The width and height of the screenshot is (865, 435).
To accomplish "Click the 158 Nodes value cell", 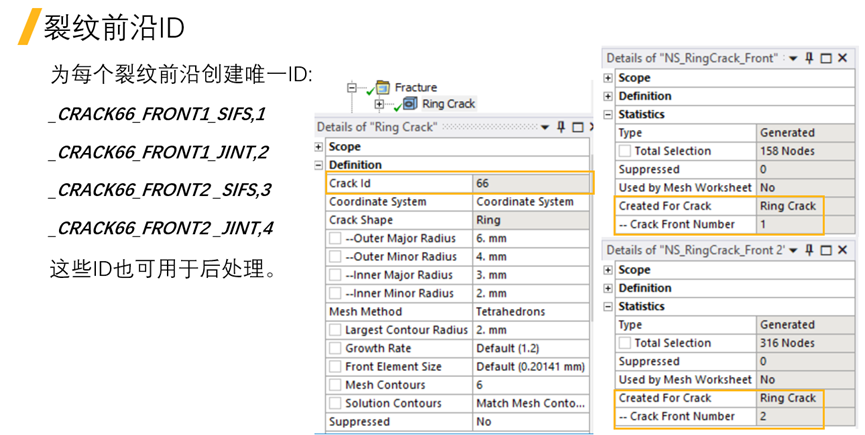I will (805, 151).
